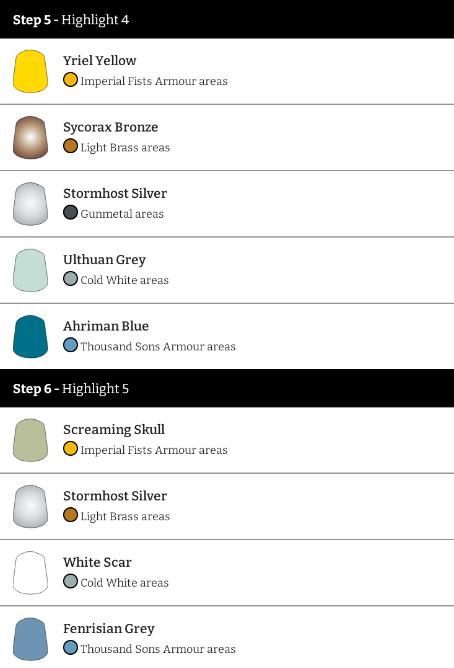Click the Step 6 - Highlight 5 header
Viewport: 454px width, 668px height.
click(x=227, y=388)
